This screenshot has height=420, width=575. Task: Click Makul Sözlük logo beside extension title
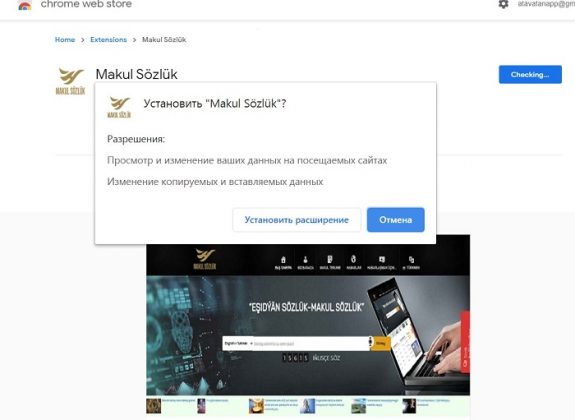(x=70, y=81)
